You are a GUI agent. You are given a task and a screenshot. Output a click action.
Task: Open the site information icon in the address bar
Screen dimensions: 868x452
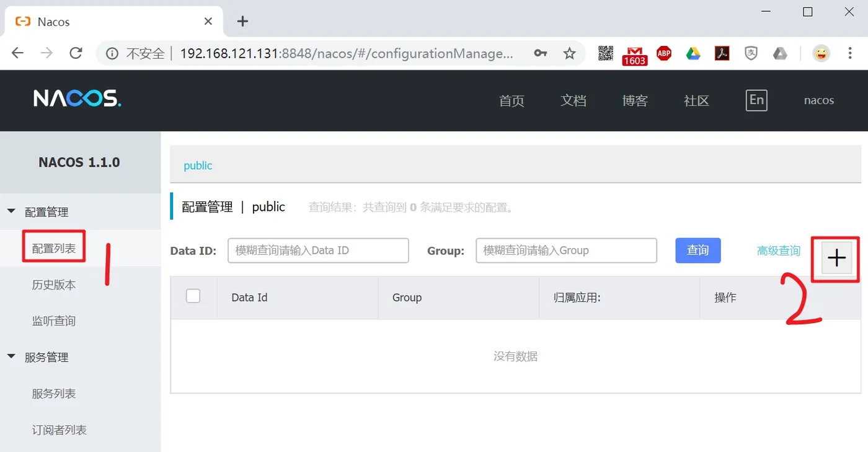click(x=112, y=54)
